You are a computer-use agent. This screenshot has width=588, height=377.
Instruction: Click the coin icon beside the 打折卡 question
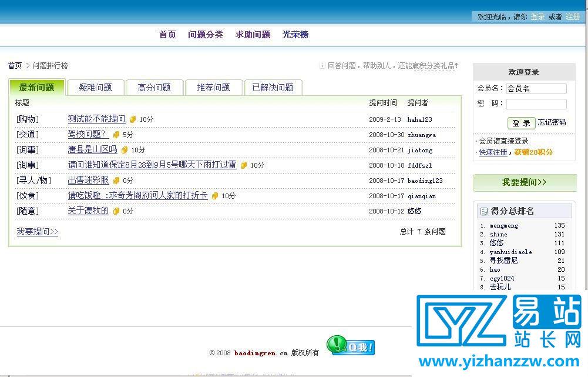click(215, 196)
